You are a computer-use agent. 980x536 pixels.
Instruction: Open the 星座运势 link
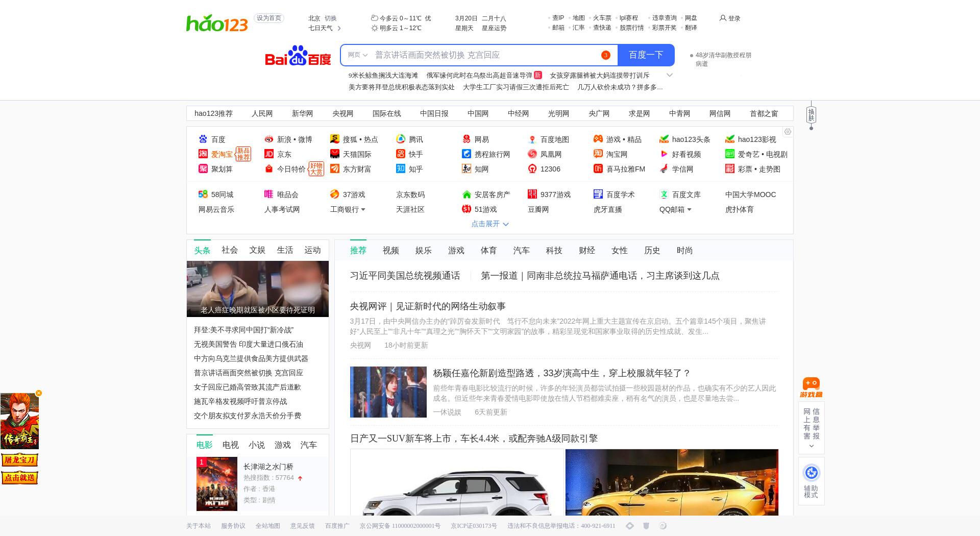coord(494,28)
